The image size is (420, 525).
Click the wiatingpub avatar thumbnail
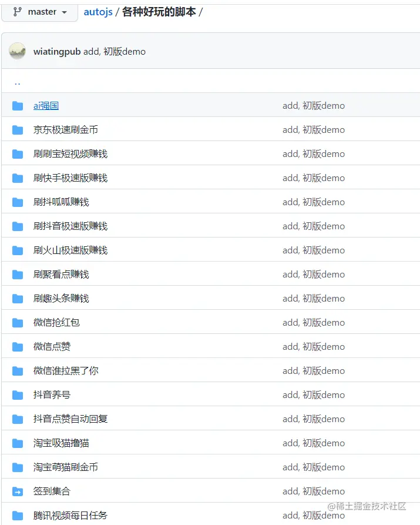point(18,51)
